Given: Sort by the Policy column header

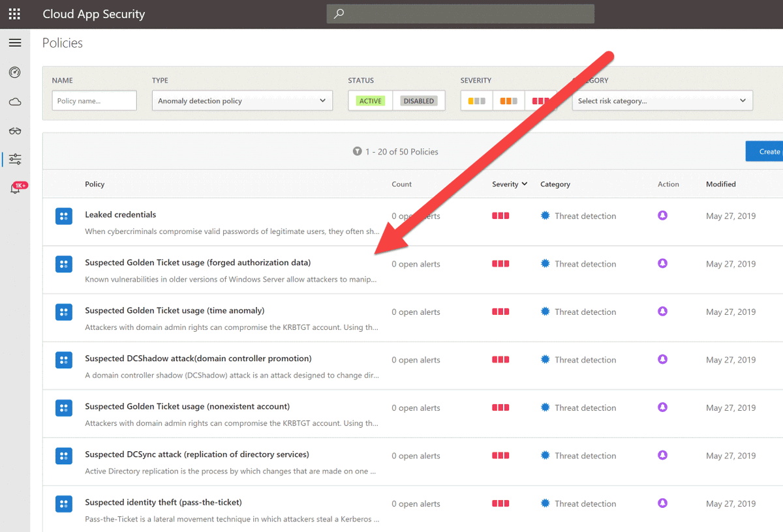Looking at the screenshot, I should [95, 185].
